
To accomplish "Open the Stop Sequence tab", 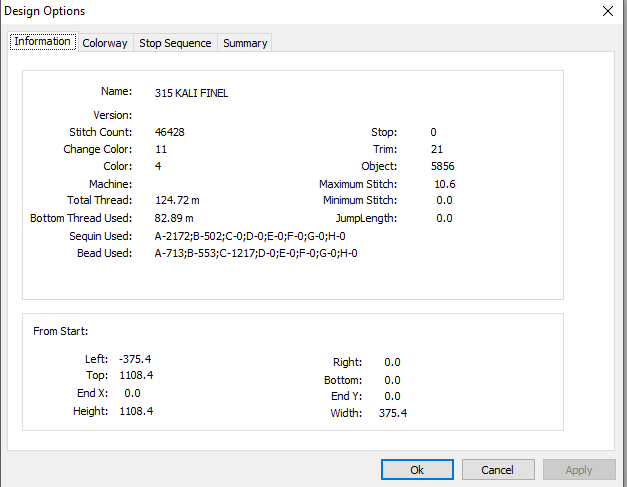I will click(x=175, y=43).
